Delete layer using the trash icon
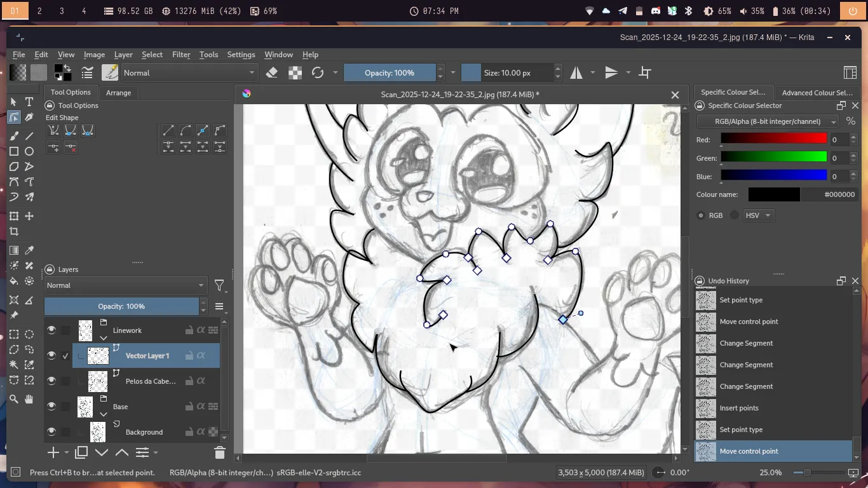 click(220, 452)
